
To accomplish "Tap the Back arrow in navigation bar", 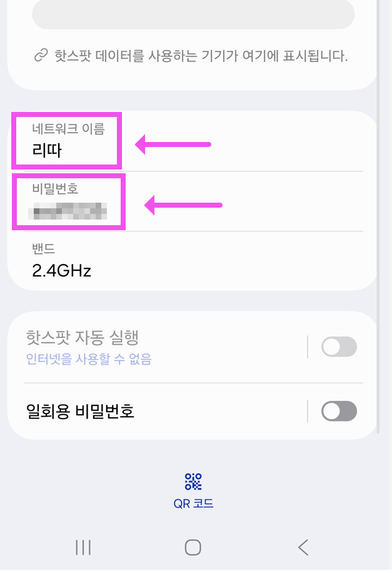I will point(303,547).
